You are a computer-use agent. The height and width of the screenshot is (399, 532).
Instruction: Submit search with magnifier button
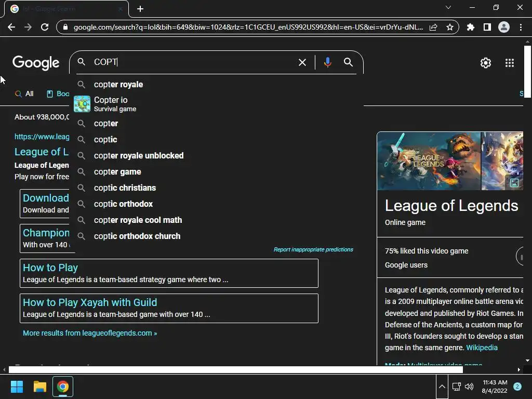click(348, 62)
